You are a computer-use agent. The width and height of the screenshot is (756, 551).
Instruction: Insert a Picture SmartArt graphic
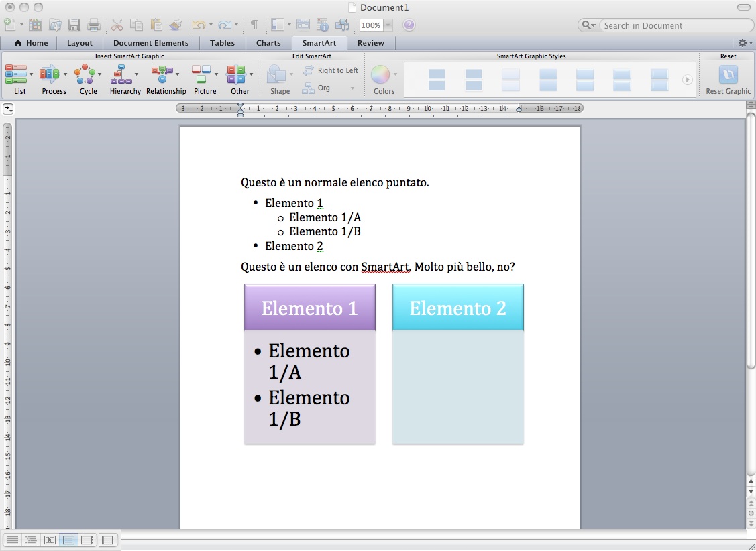(x=205, y=80)
